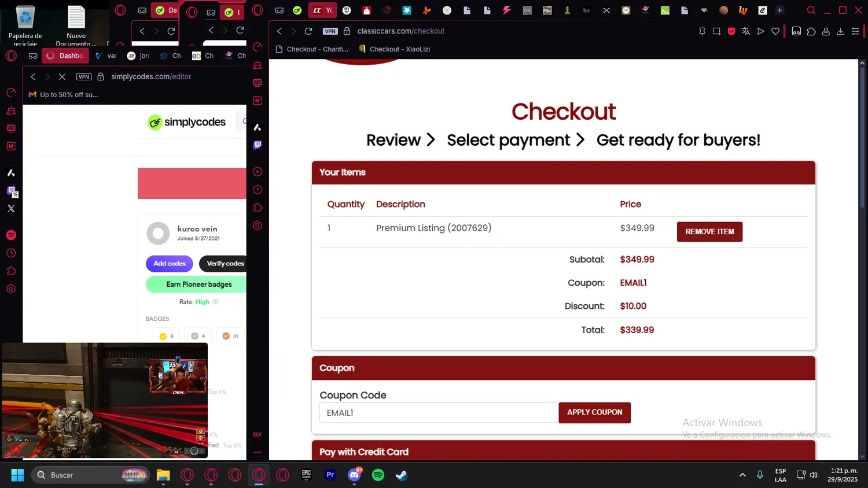Click kurco vein profile avatar
Viewport: 868px width, 488px height.
(158, 234)
